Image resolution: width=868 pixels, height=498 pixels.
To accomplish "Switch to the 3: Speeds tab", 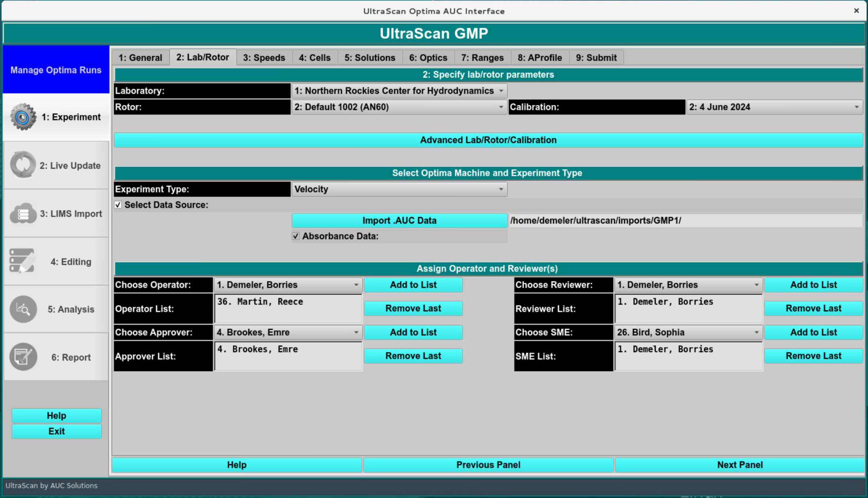I will pos(264,58).
